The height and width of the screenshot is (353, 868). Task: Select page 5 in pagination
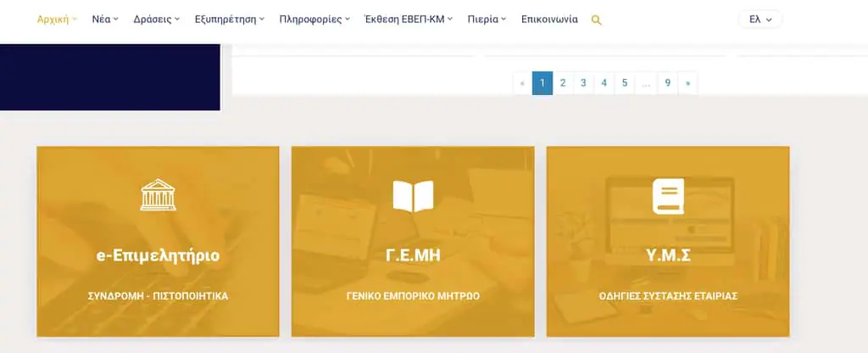625,83
